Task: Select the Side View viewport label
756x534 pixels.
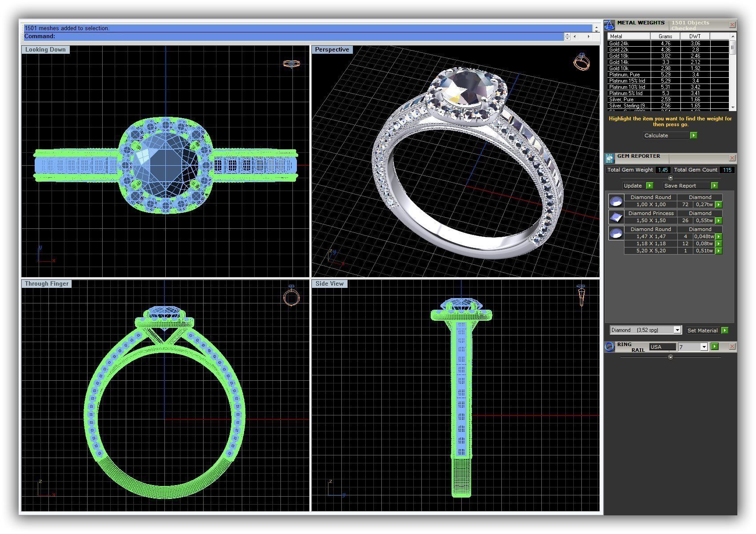Action: [329, 283]
